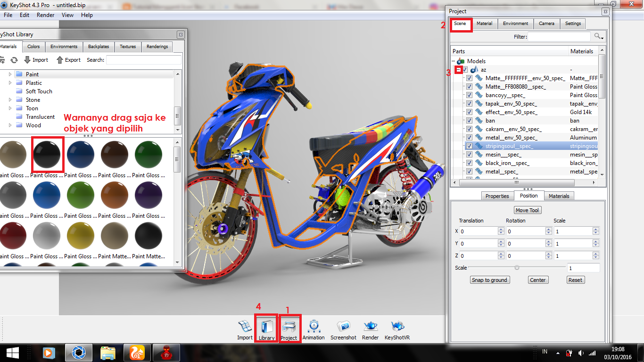Click the volume speaker icon in the system tray
The image size is (644, 362).
click(581, 353)
